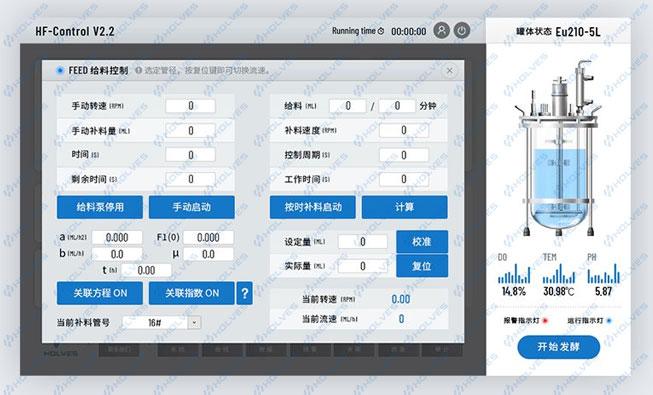This screenshot has height=395, width=653.
Task: Click the 校准 calibrate button
Action: (x=422, y=242)
